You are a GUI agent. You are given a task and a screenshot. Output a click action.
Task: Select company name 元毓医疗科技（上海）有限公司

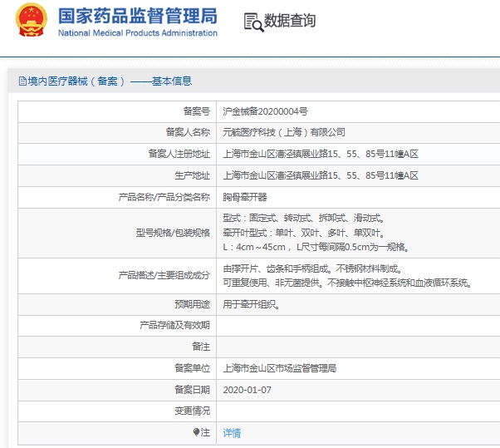pyautogui.click(x=284, y=132)
